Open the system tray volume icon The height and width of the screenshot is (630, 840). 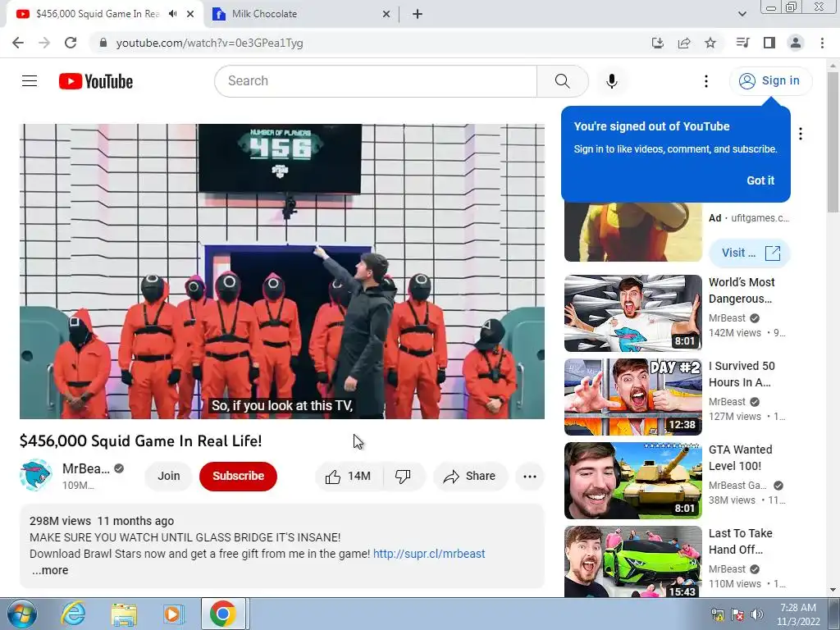point(757,614)
